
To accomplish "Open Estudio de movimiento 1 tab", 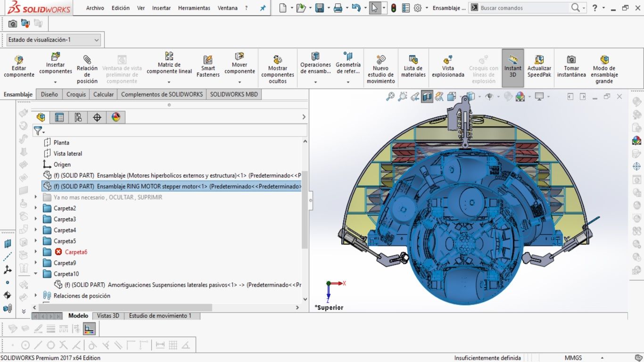I will coord(160,316).
